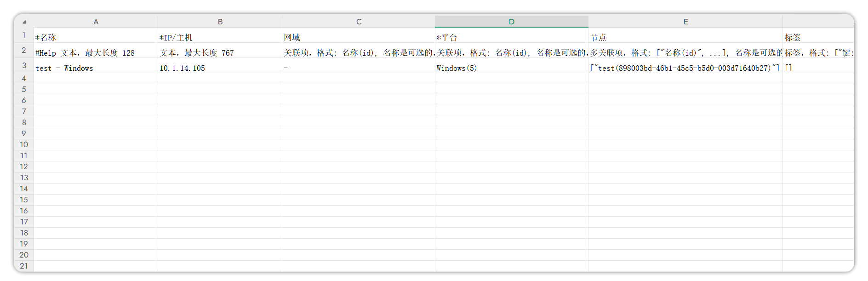Click the Windows(5) platform cell
The height and width of the screenshot is (281, 868).
[511, 68]
